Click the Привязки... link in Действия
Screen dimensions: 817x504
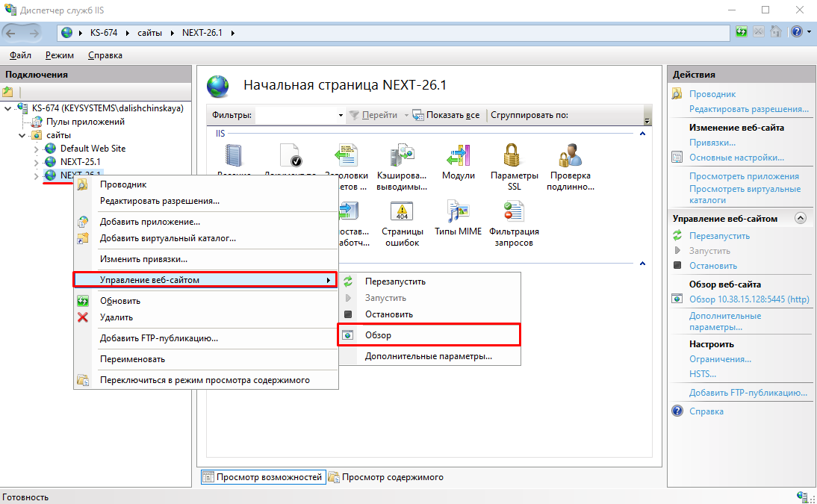tap(712, 143)
